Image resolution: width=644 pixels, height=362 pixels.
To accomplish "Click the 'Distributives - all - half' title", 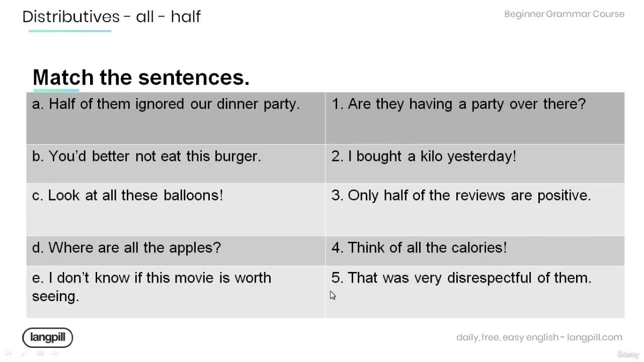I will pos(112,17).
